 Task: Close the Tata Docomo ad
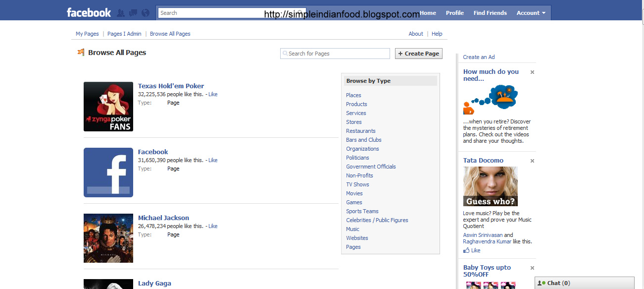pyautogui.click(x=532, y=161)
